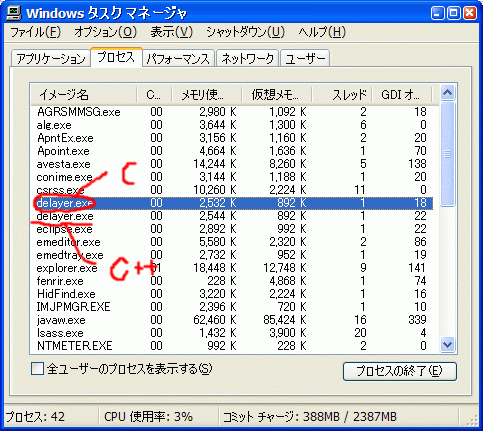Switch to the ユーザー tab
This screenshot has width=483, height=431.
coord(305,59)
